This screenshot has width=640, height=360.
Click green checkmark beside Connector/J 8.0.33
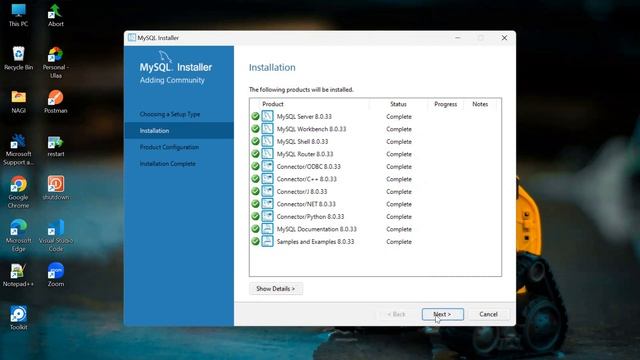coord(256,191)
